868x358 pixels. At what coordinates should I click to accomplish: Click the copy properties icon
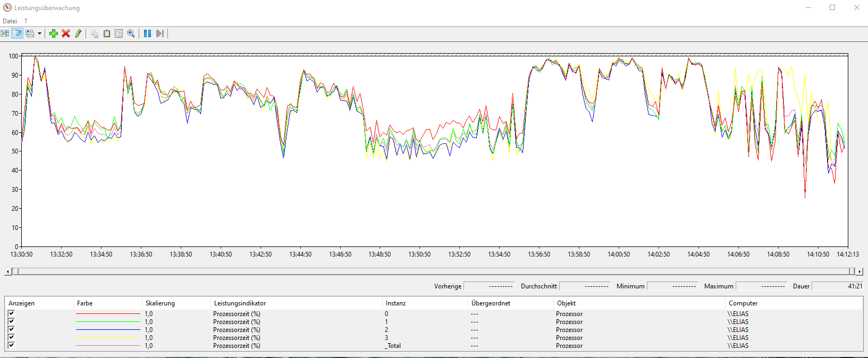95,33
